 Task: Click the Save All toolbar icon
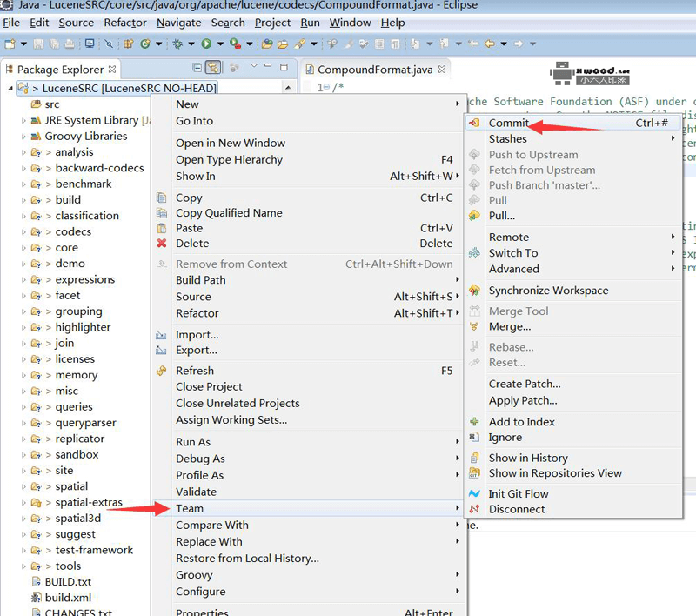[54, 44]
